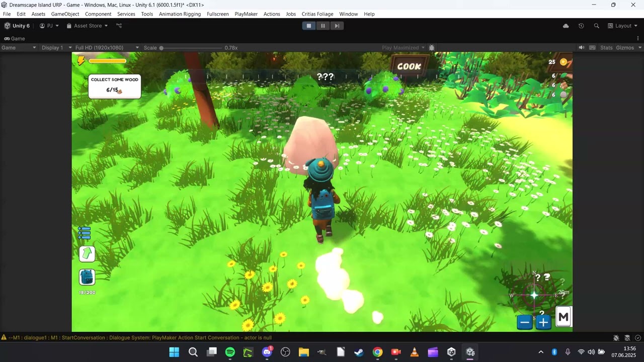
Task: Open the Play Maximized dropdown
Action: [x=403, y=48]
